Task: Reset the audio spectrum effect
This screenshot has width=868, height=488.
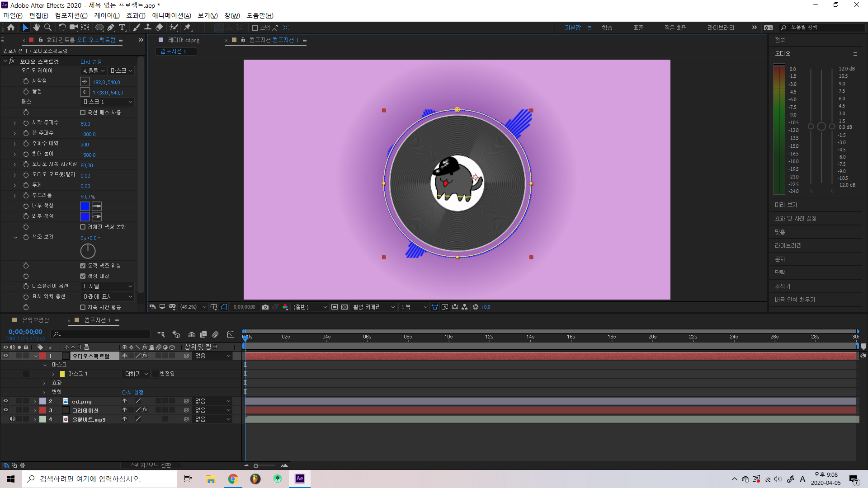Action: [x=91, y=62]
